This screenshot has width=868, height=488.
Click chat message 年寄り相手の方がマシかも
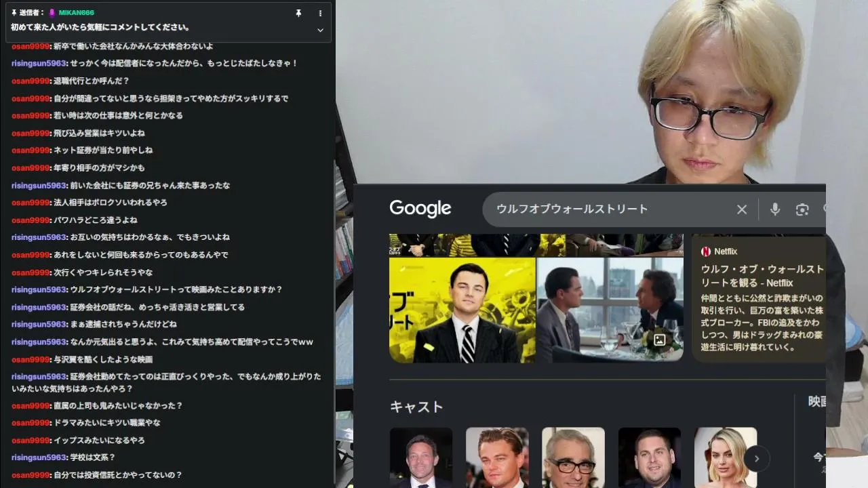(x=99, y=168)
